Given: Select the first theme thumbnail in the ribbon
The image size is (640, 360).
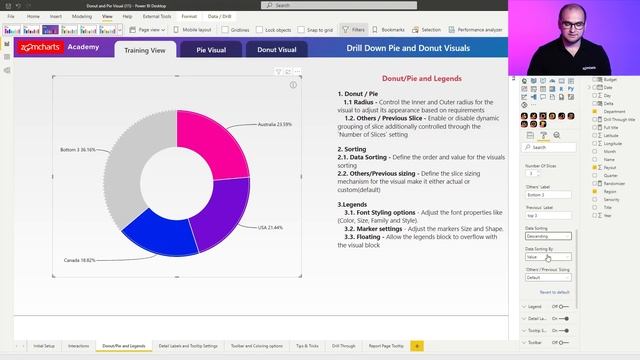Looking at the screenshot, I should (12, 30).
